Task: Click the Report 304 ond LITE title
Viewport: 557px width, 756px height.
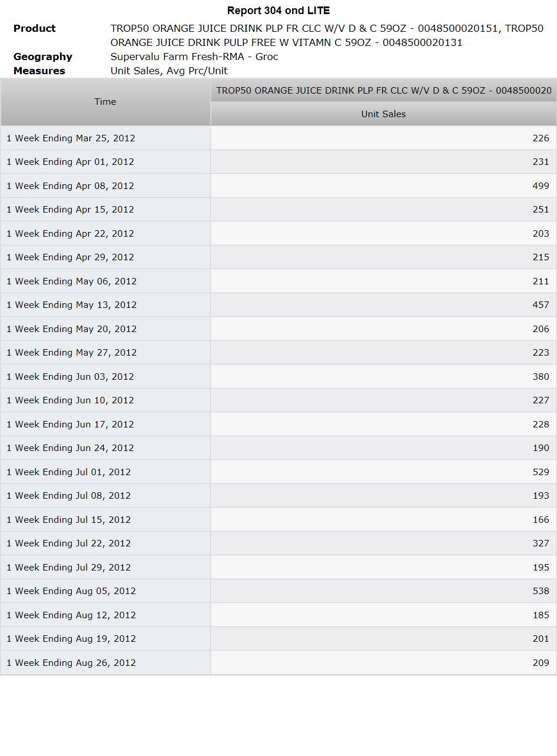Action: tap(278, 11)
